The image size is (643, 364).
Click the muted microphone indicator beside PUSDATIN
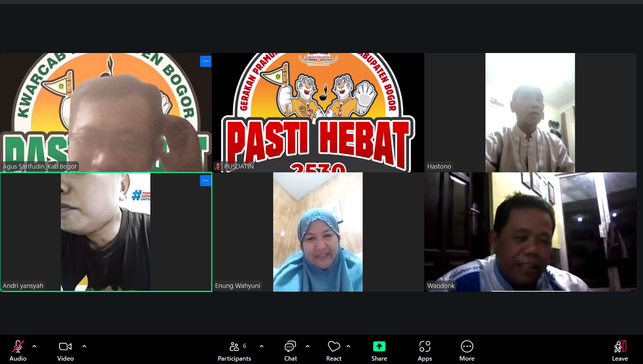[x=217, y=166]
